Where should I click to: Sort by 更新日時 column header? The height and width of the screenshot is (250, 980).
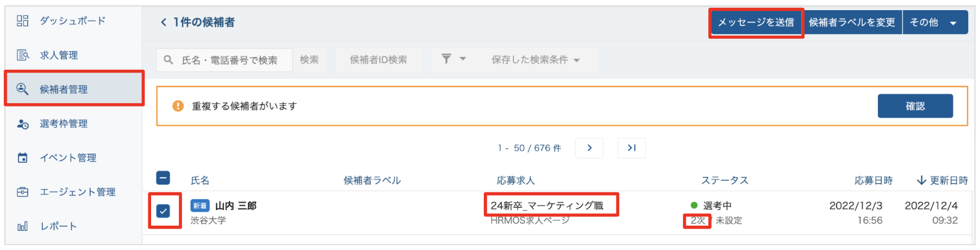tap(942, 180)
